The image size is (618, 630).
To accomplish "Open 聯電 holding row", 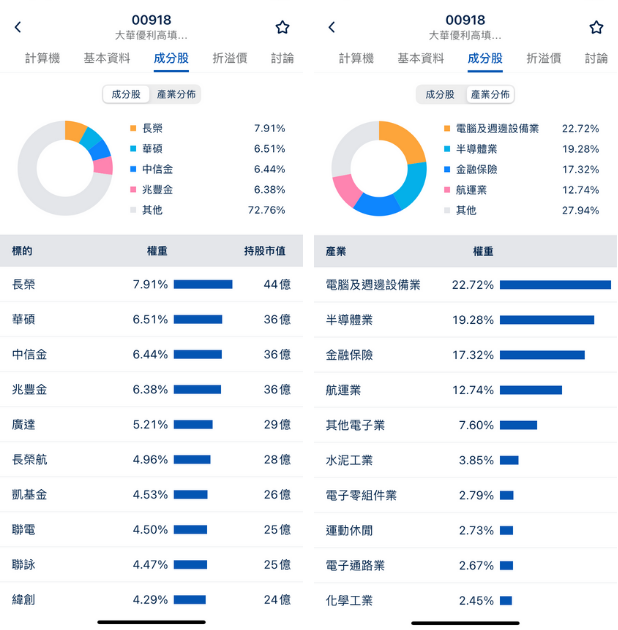I will pyautogui.click(x=151, y=530).
